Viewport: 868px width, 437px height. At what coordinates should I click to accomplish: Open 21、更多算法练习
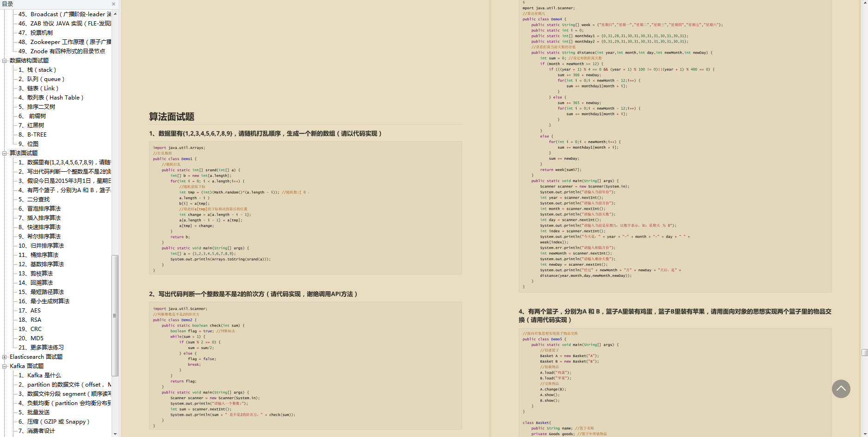41,348
